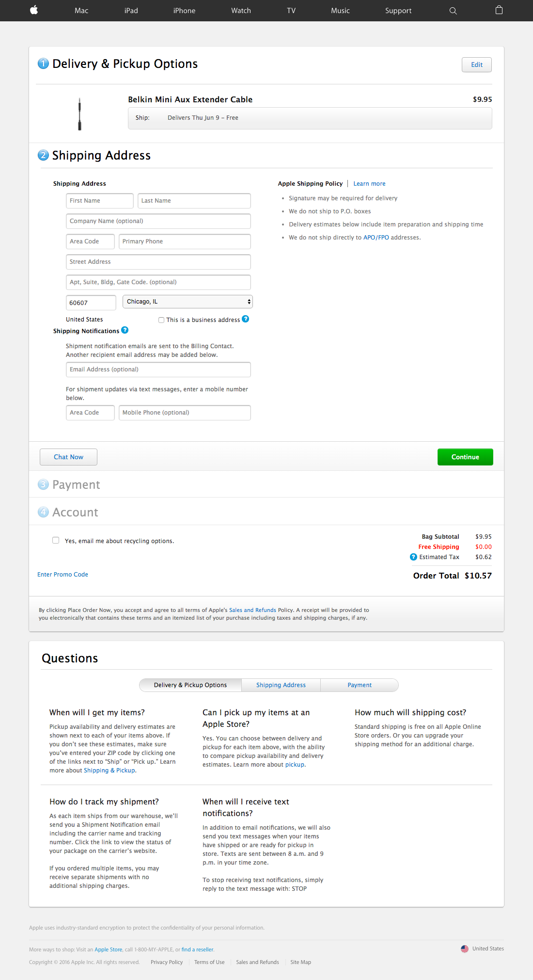Open the Chicago, IL city dropdown
The image size is (533, 980).
[x=188, y=302]
